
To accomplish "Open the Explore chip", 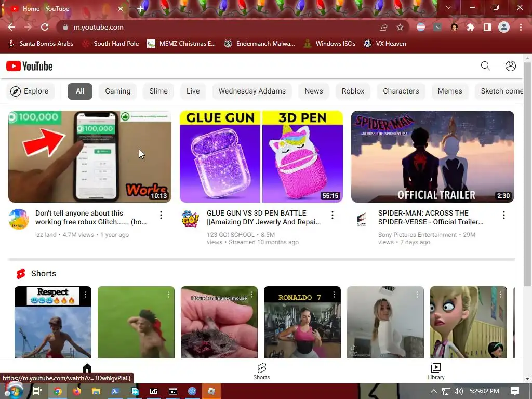I will click(30, 91).
